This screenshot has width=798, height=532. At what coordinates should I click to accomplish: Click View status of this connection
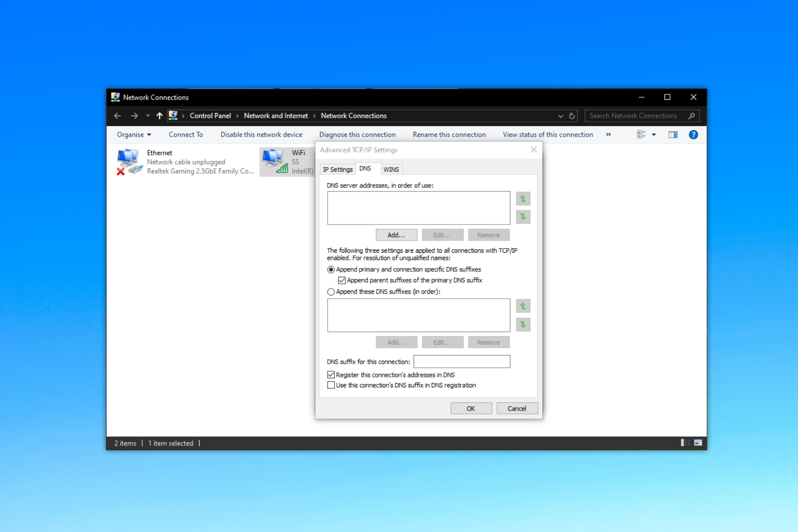(x=548, y=135)
